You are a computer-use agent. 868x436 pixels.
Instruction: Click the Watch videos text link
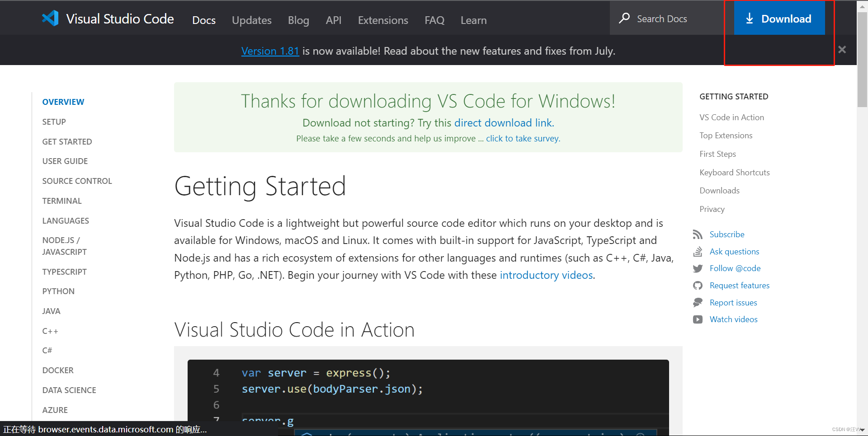click(733, 319)
